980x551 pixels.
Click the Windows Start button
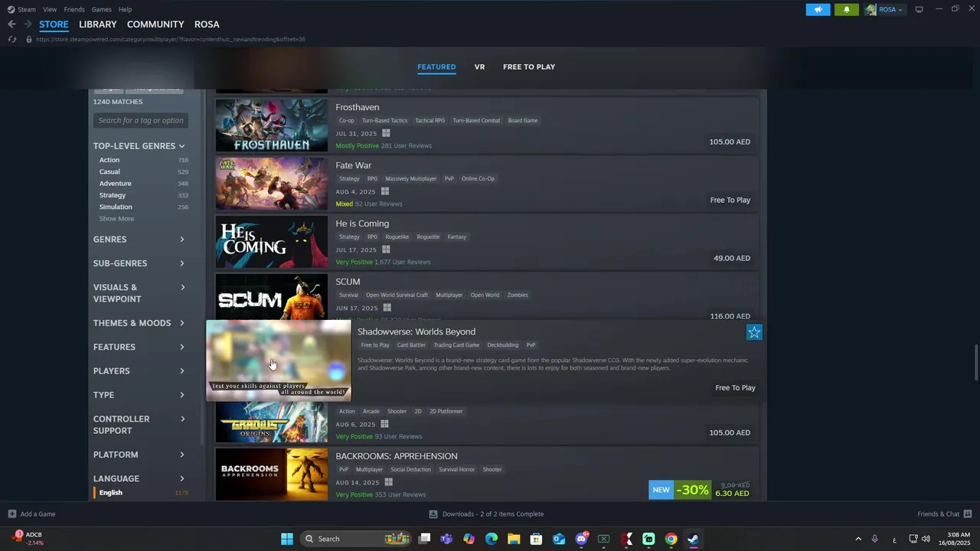287,539
